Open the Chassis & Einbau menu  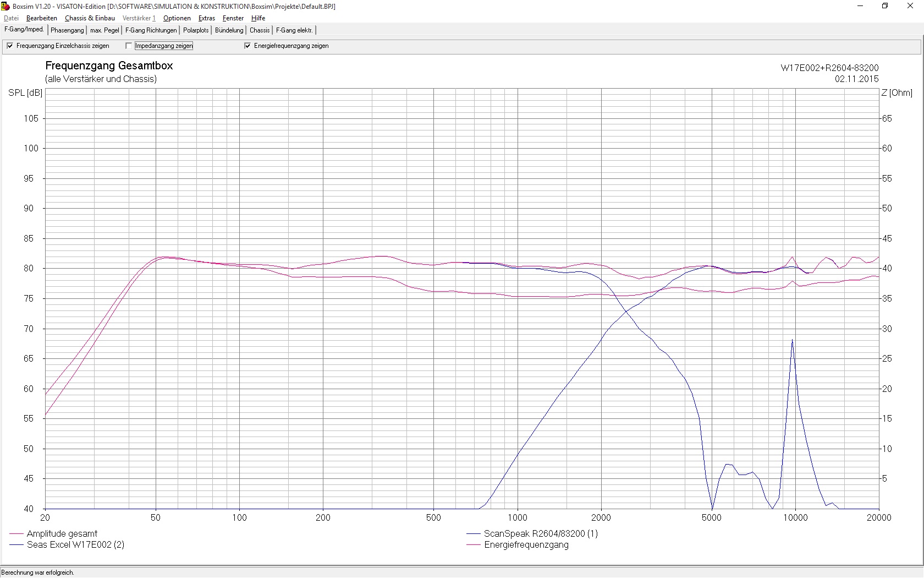click(90, 18)
